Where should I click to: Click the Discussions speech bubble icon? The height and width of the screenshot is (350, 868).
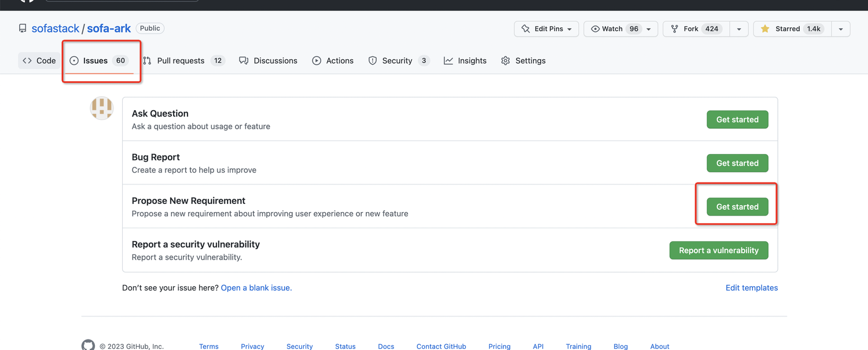coord(244,60)
